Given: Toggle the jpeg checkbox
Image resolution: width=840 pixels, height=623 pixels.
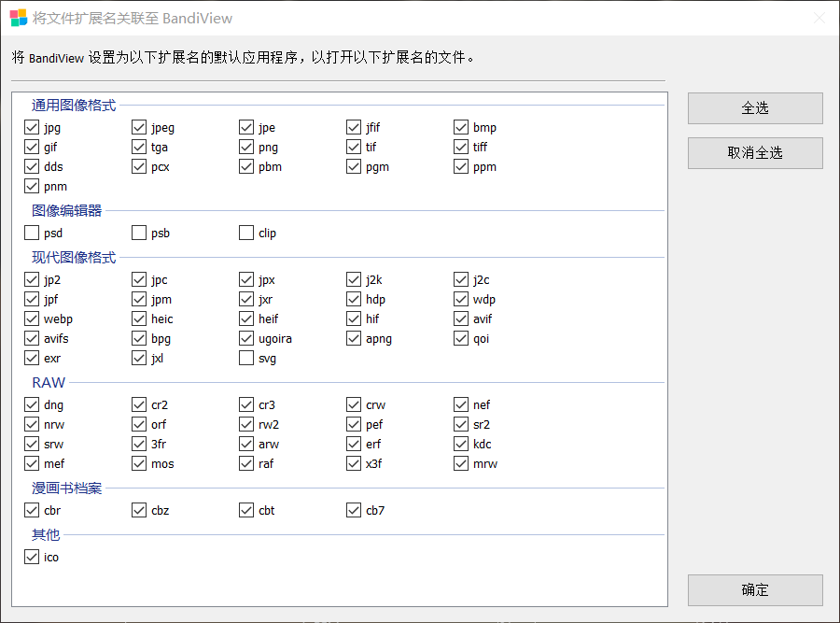Looking at the screenshot, I should click(x=139, y=127).
